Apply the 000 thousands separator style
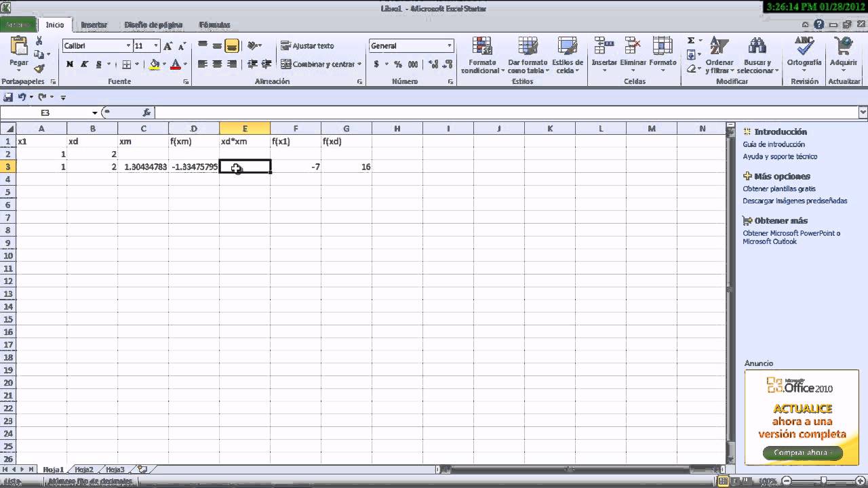This screenshot has width=868, height=488. pyautogui.click(x=413, y=64)
